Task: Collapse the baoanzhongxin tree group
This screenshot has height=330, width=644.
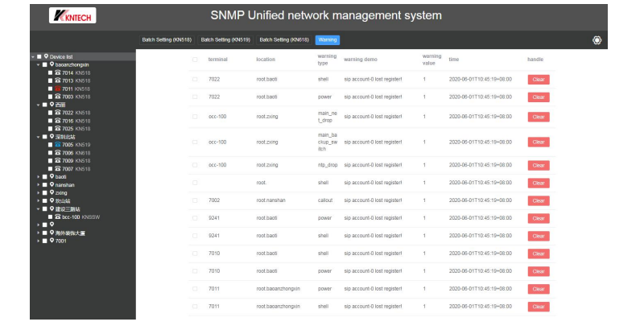Action: pos(37,64)
